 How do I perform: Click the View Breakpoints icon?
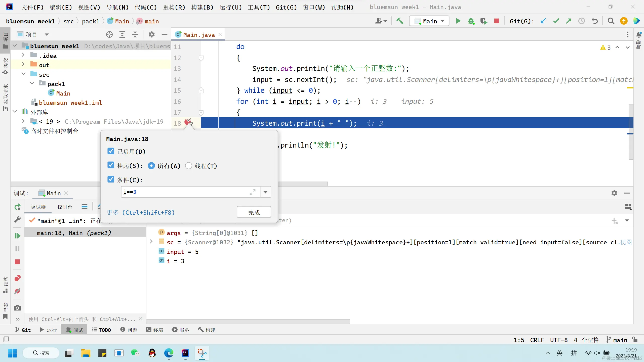click(x=17, y=278)
